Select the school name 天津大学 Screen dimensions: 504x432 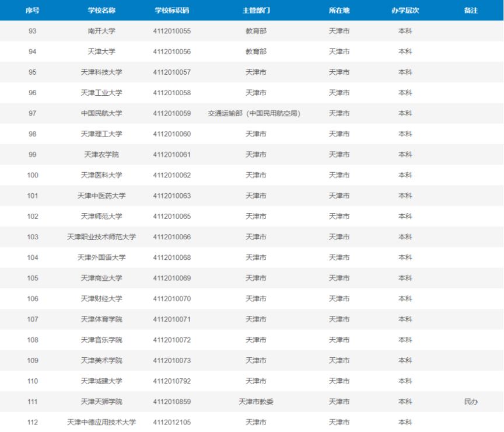101,51
